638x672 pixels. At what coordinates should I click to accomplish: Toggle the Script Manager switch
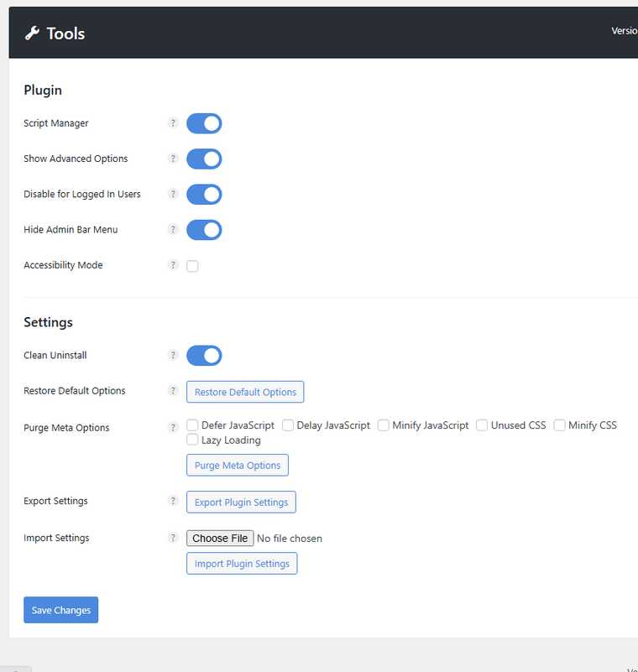(x=204, y=123)
